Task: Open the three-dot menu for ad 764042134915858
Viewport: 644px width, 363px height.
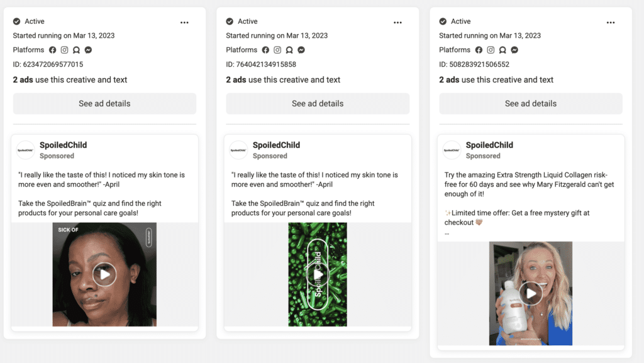Action: click(x=397, y=22)
